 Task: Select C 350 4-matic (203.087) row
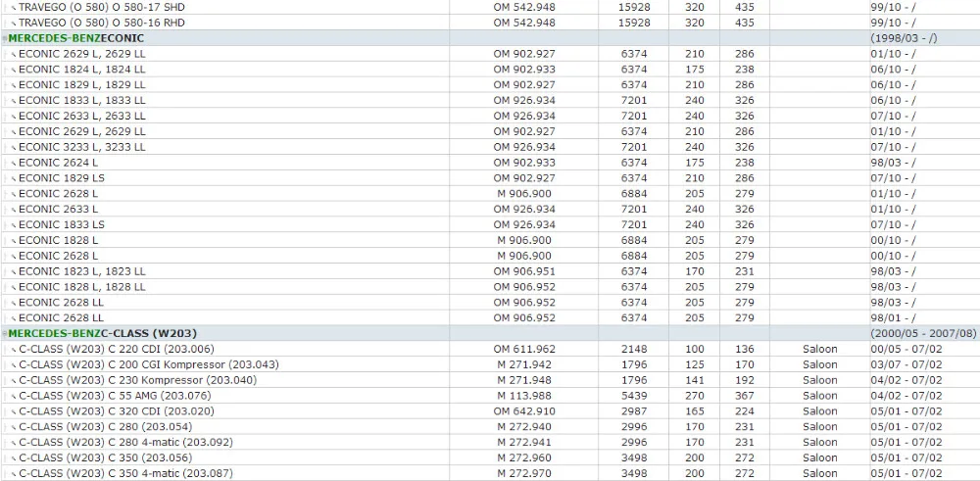490,473
